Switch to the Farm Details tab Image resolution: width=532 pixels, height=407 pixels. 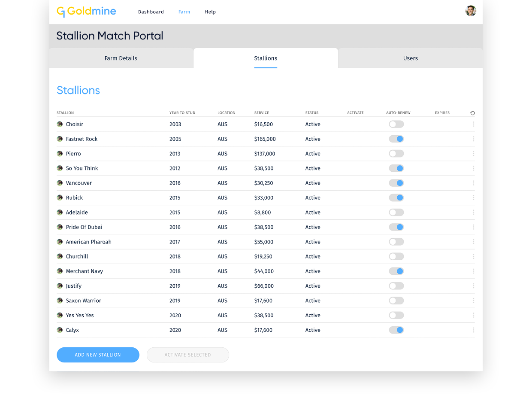coord(121,58)
